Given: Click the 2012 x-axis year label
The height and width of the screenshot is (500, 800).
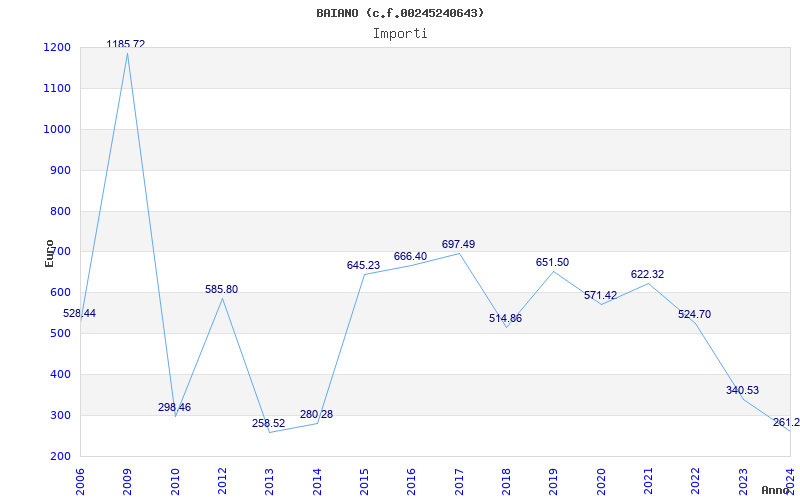Looking at the screenshot, I should [x=222, y=482].
